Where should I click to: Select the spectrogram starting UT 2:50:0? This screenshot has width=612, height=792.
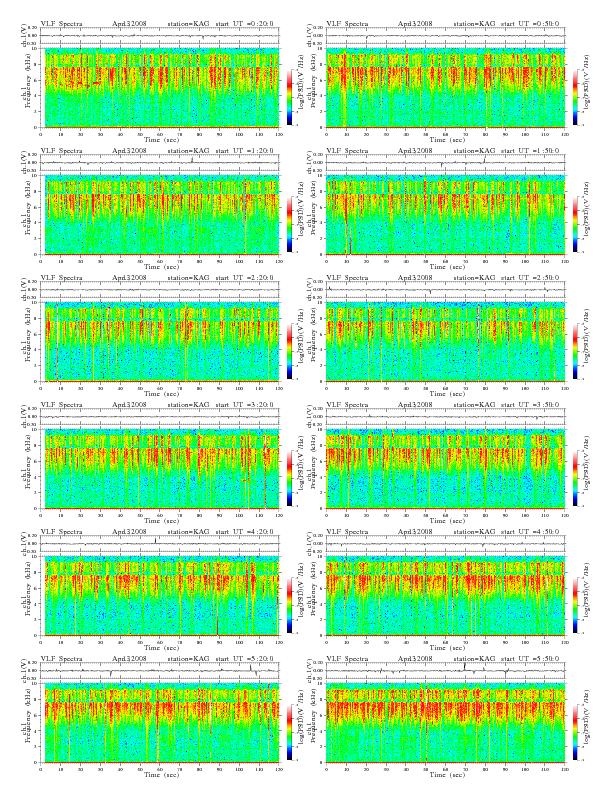445,342
